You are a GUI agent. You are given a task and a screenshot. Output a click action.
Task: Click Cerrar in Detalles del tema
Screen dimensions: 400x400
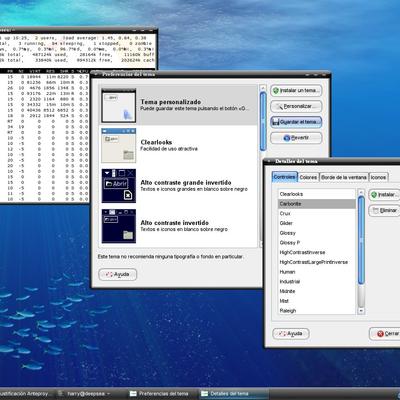[x=385, y=334]
